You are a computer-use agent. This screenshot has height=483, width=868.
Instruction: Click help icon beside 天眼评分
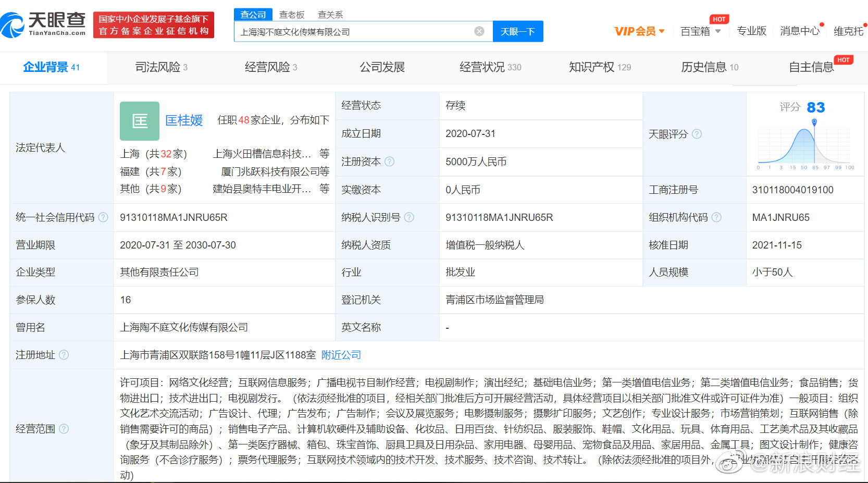pos(697,134)
